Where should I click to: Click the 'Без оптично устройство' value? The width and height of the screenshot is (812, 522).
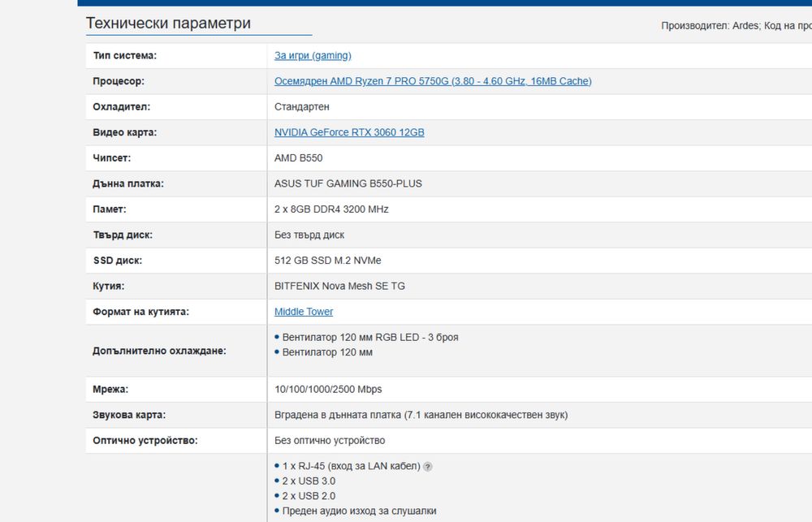(330, 441)
